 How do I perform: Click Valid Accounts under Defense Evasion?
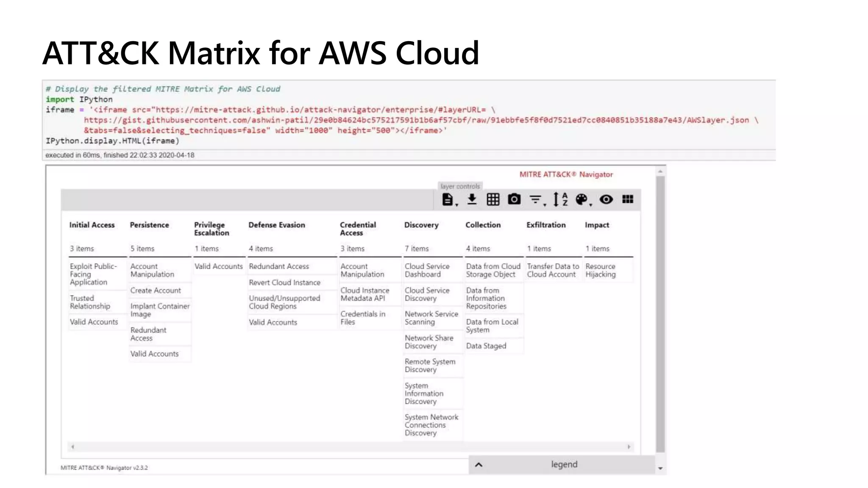coord(292,322)
